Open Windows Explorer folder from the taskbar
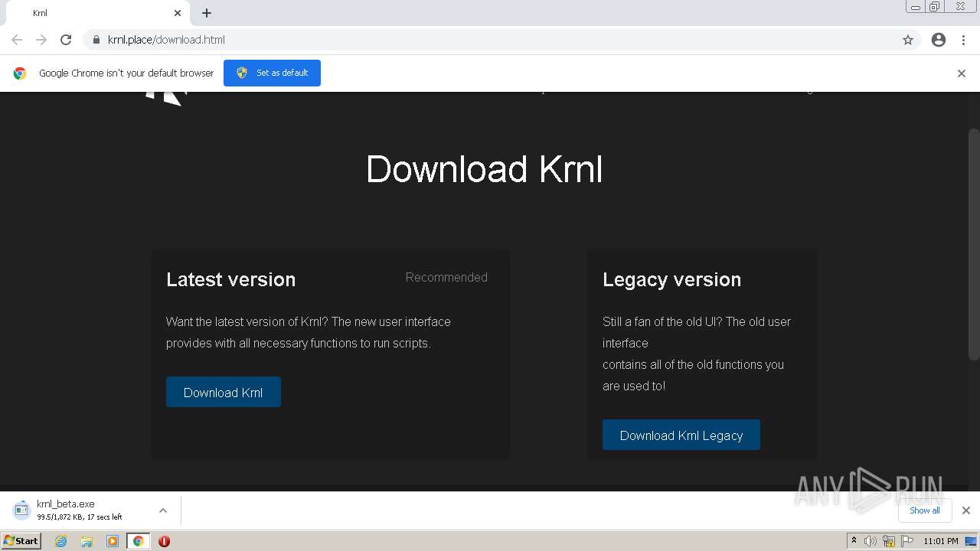980x551 pixels. [87, 541]
